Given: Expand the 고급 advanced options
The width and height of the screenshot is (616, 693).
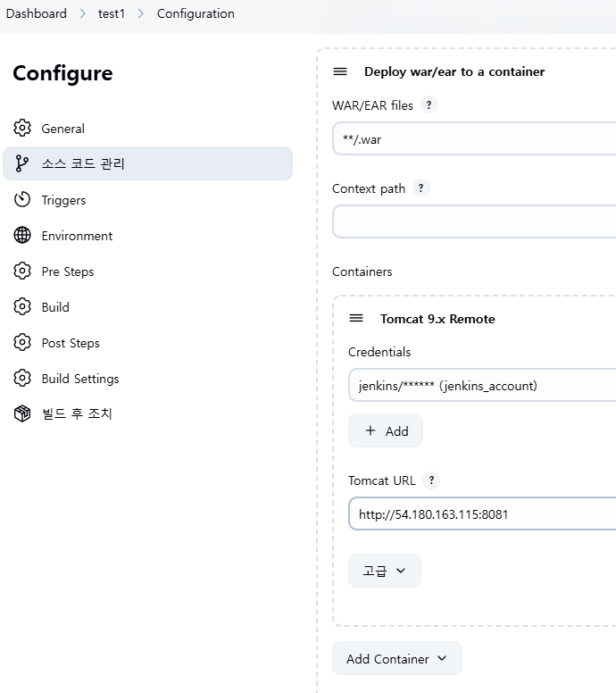Looking at the screenshot, I should [x=385, y=571].
